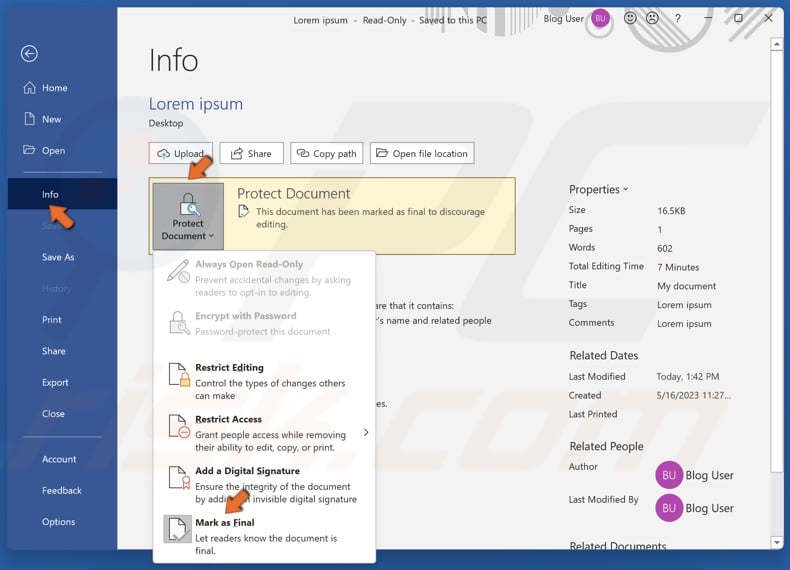Click the Related People heading
Viewport: 790px width, 570px height.
pos(606,446)
